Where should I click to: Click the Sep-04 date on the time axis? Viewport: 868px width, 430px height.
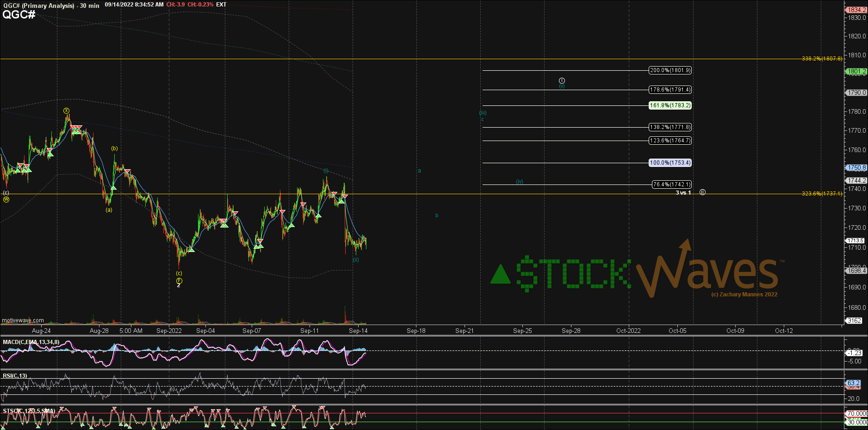pos(205,331)
